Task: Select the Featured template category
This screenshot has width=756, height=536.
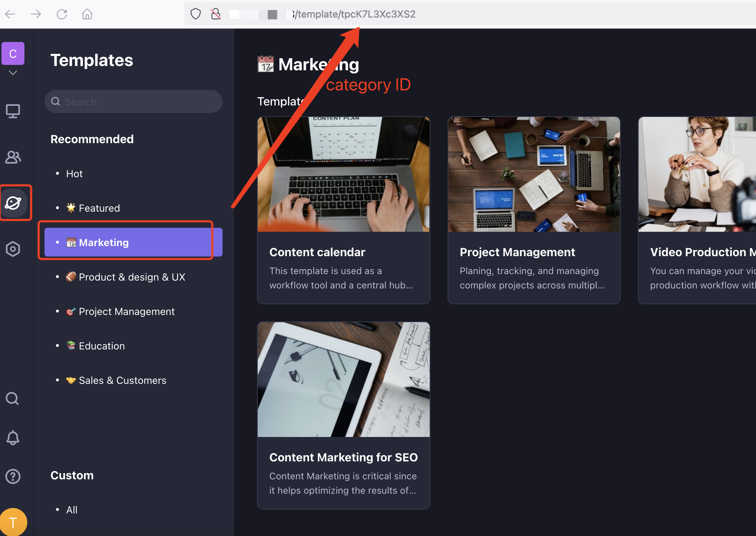Action: (134, 208)
